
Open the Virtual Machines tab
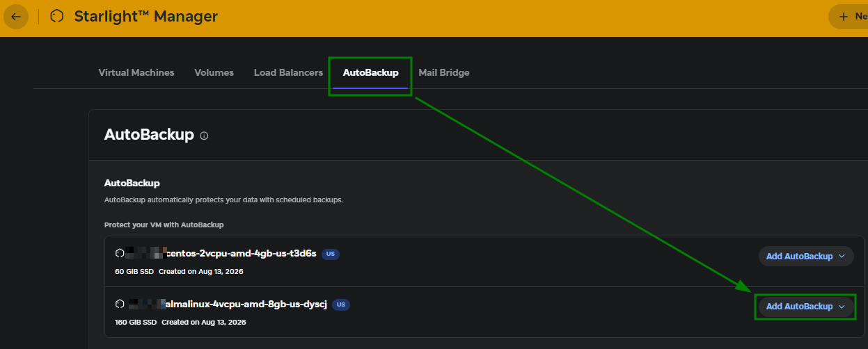coord(136,72)
